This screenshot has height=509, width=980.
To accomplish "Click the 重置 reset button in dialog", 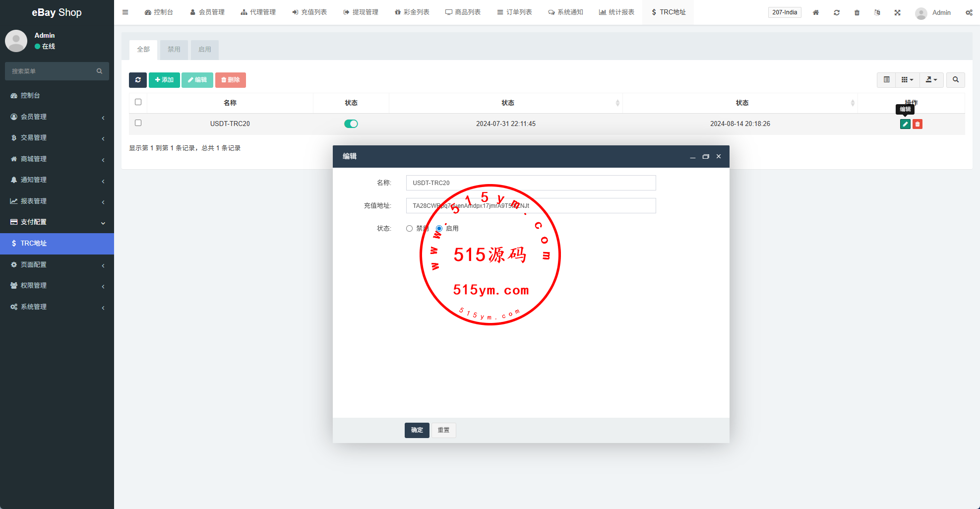I will (x=443, y=430).
